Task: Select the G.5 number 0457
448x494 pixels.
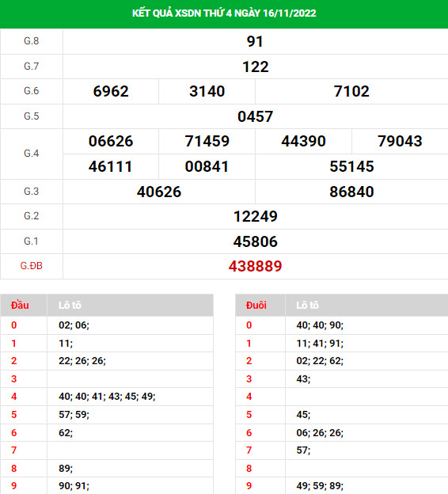Action: [x=255, y=116]
